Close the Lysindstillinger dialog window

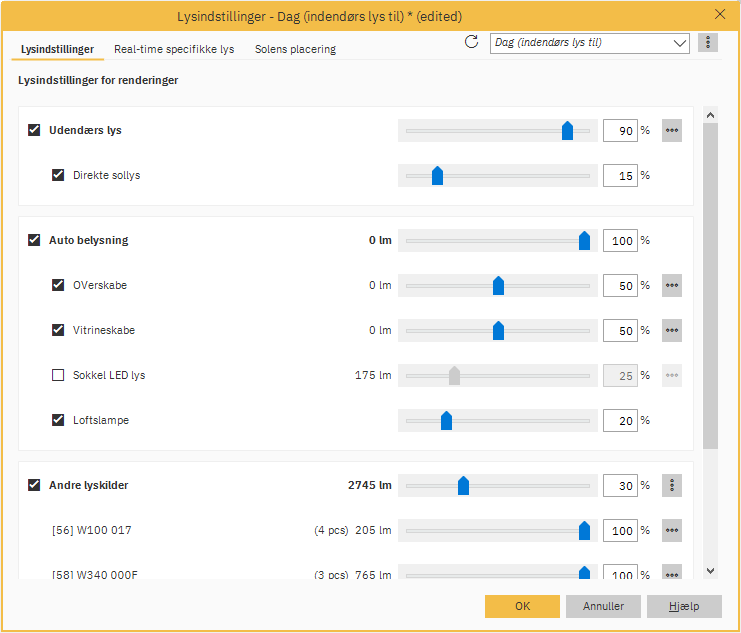(x=720, y=14)
